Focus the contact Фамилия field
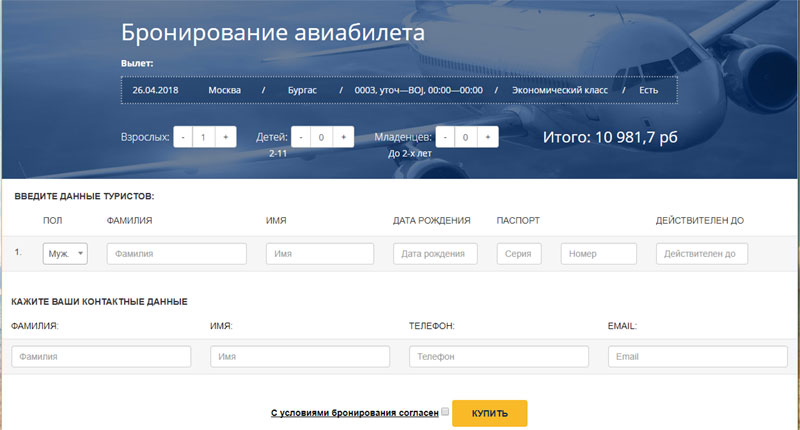The width and height of the screenshot is (800, 430). 101,357
